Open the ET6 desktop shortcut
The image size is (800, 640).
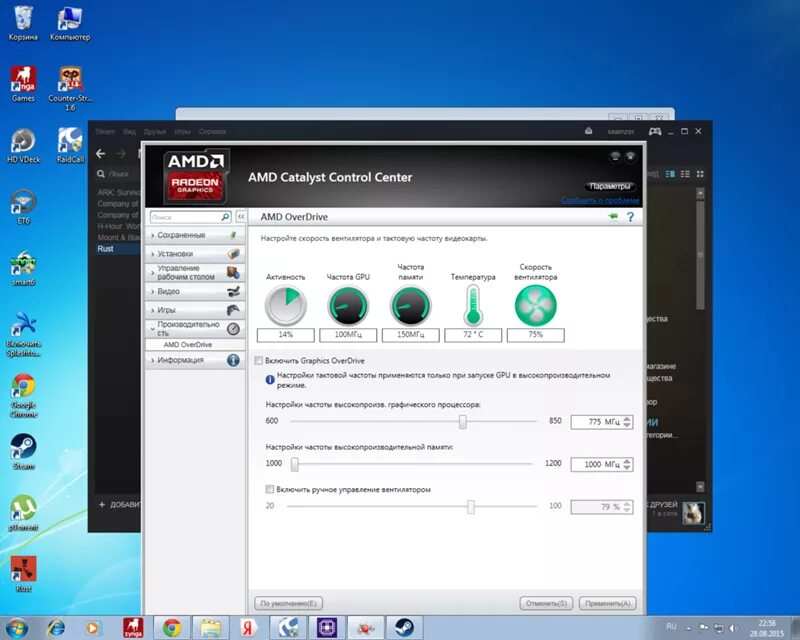(x=23, y=207)
